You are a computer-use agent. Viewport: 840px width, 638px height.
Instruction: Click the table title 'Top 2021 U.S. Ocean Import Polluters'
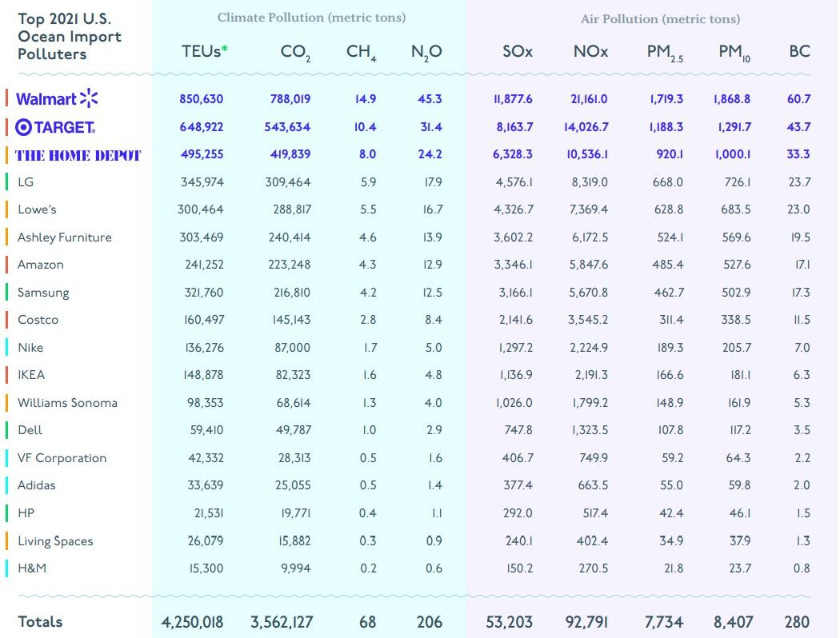coord(70,37)
